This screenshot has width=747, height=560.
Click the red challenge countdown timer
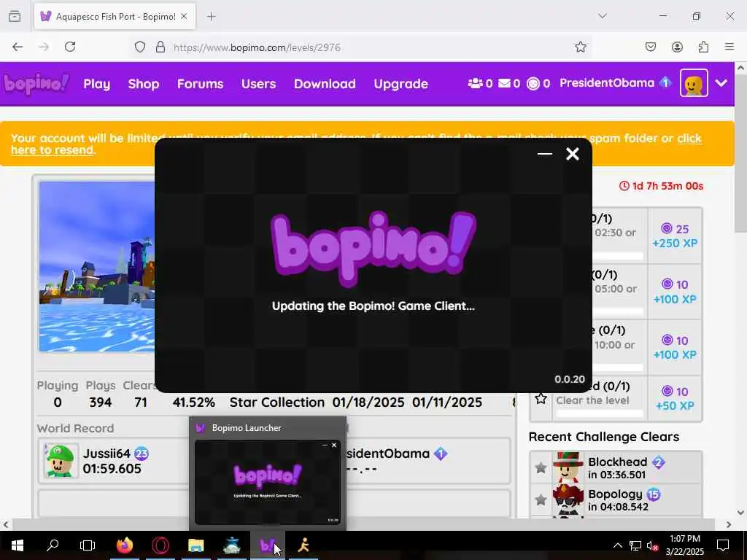coord(661,186)
